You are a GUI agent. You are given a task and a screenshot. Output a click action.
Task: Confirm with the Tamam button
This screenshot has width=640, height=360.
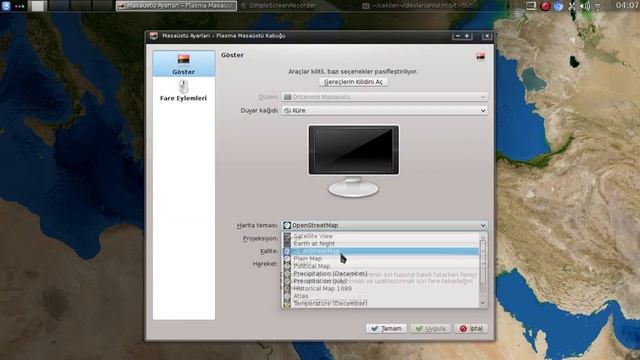click(x=386, y=329)
